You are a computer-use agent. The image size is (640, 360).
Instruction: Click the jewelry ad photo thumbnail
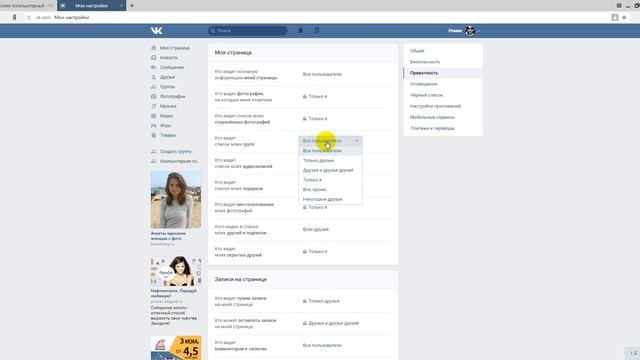[176, 271]
